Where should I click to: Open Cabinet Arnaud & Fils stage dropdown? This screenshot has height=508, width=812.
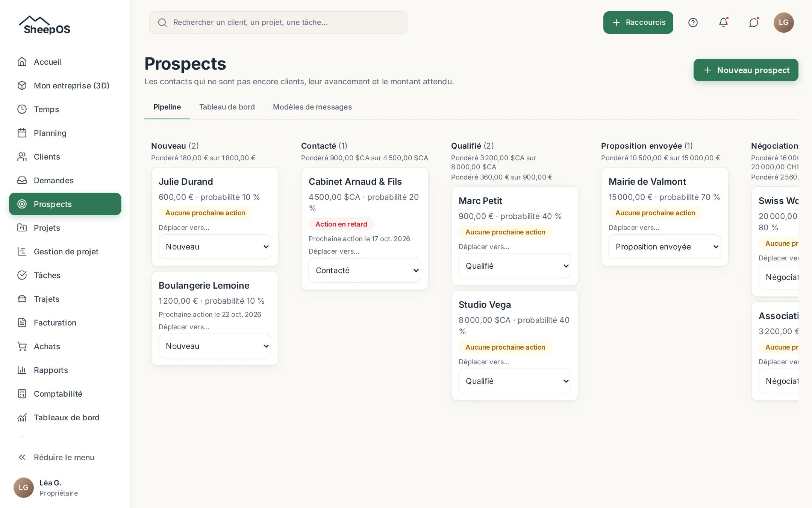(x=365, y=270)
